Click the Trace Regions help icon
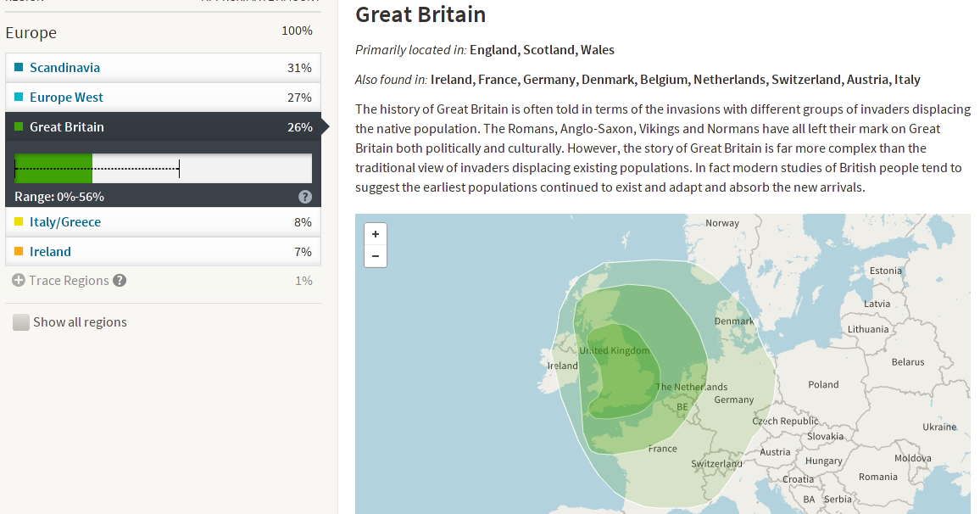The image size is (980, 514). [120, 281]
